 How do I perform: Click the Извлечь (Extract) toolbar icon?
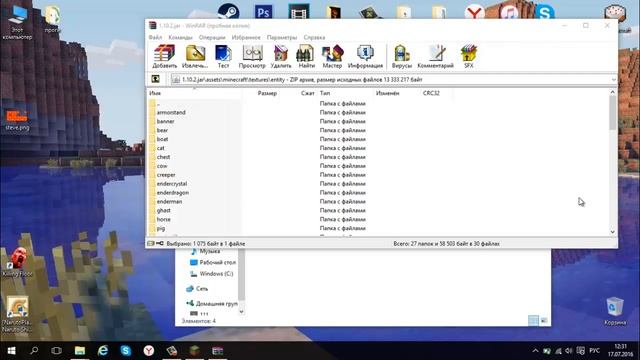pyautogui.click(x=195, y=56)
